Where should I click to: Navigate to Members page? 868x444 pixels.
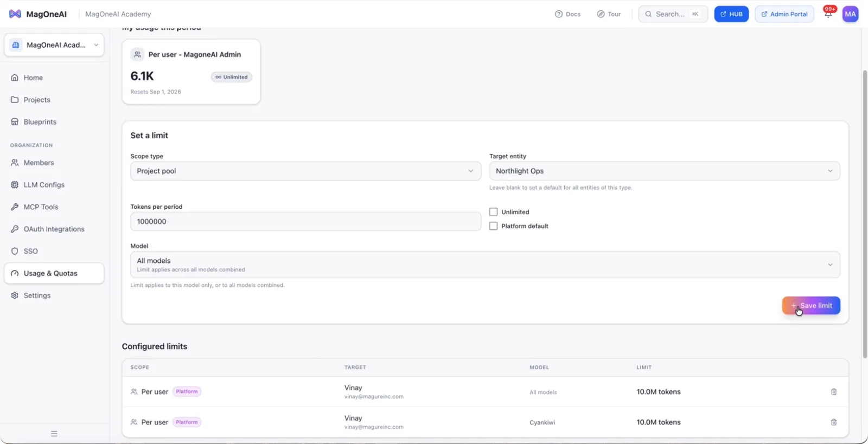(54, 163)
